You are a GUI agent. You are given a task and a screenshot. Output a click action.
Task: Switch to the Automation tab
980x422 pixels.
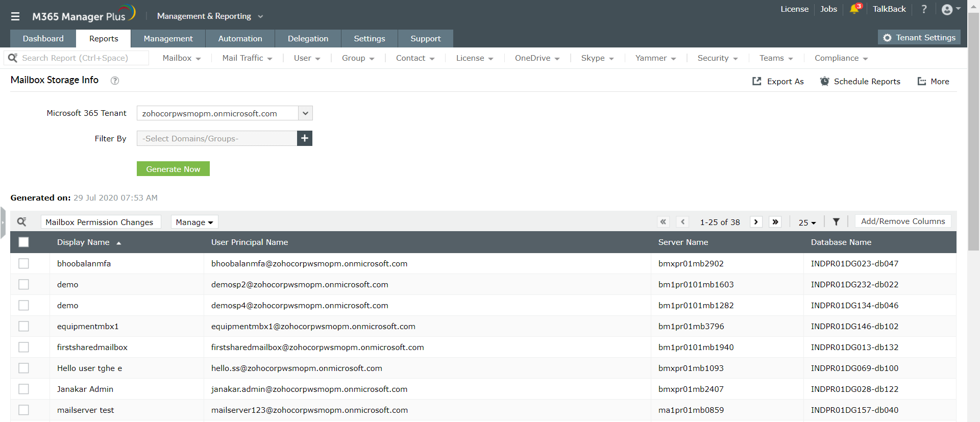[x=240, y=39]
